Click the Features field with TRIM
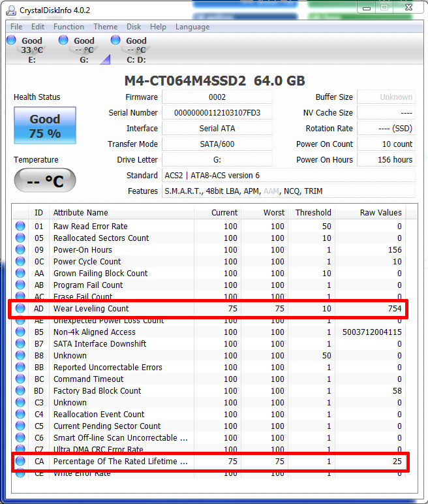The height and width of the screenshot is (504, 428). click(288, 191)
